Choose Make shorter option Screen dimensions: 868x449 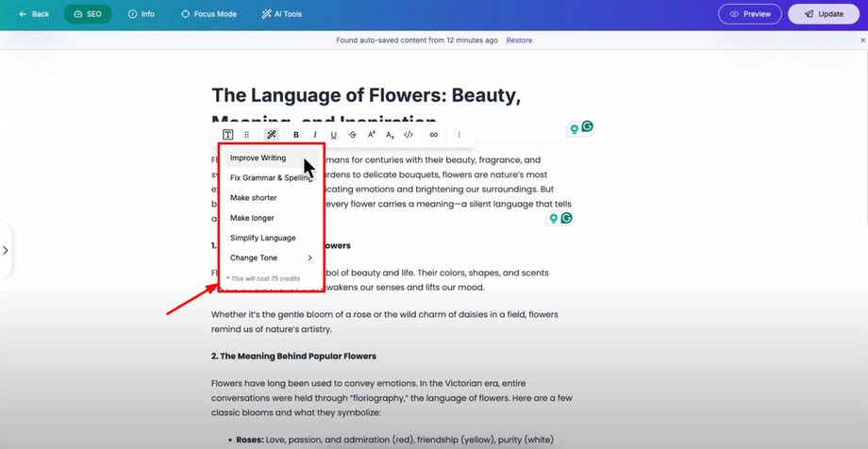point(254,198)
